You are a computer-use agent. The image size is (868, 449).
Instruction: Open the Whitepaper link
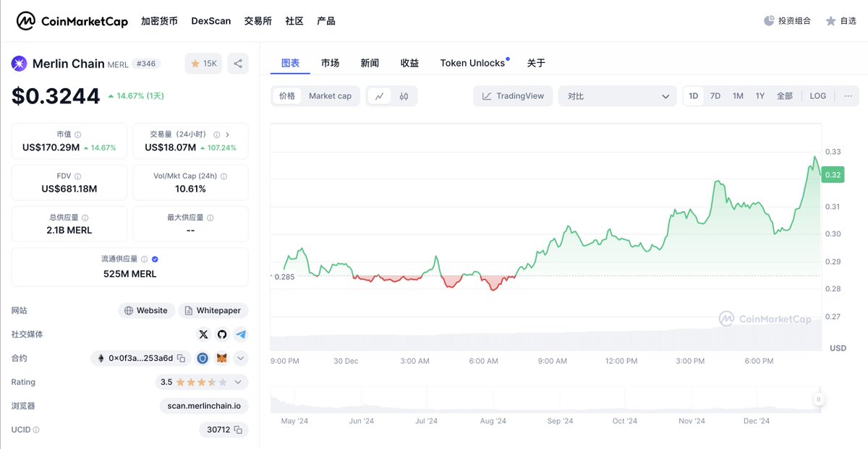click(x=213, y=310)
